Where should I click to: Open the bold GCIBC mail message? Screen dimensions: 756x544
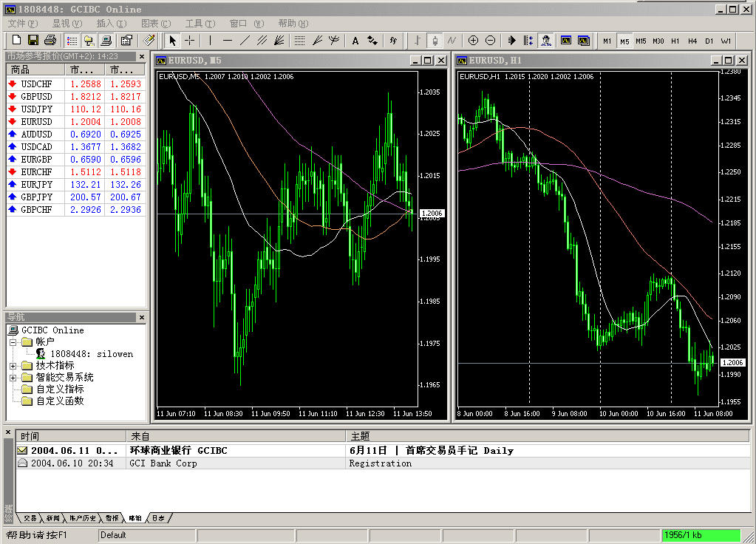[x=177, y=450]
